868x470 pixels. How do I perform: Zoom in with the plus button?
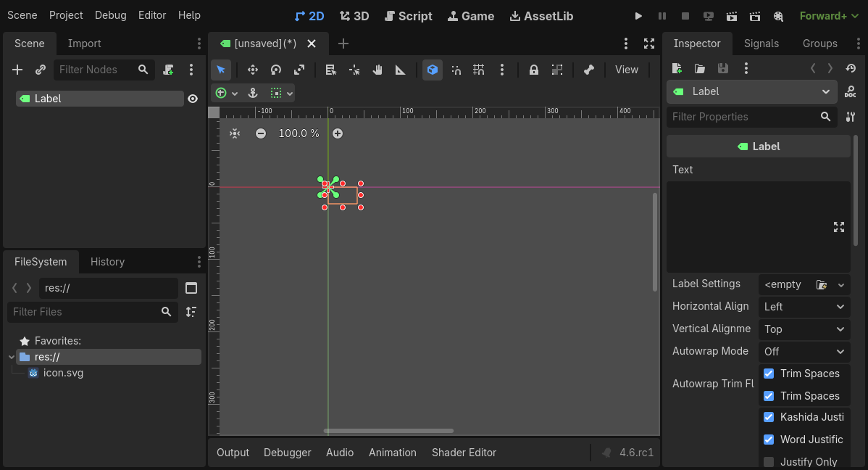pos(338,133)
